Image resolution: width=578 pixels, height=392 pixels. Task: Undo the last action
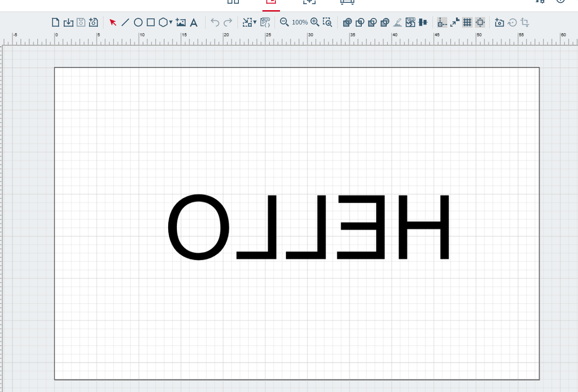click(x=215, y=22)
